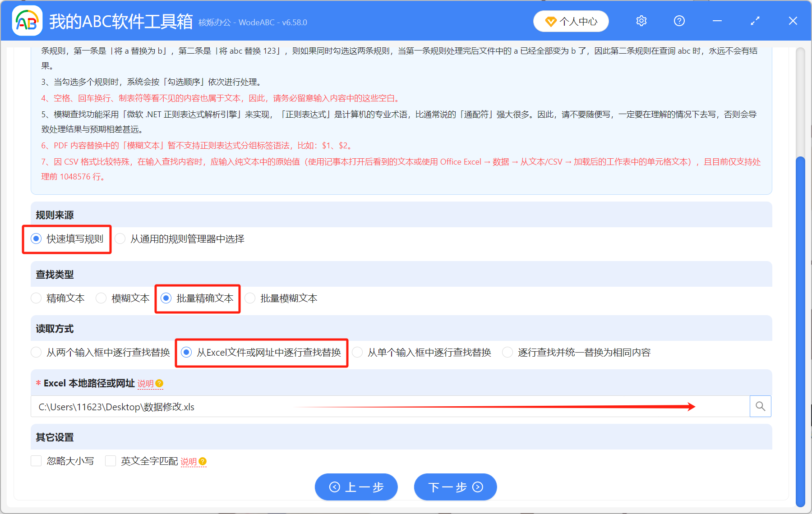Select 逐行查找并统一替换为相同内容 option
This screenshot has height=514, width=812.
[x=507, y=353]
